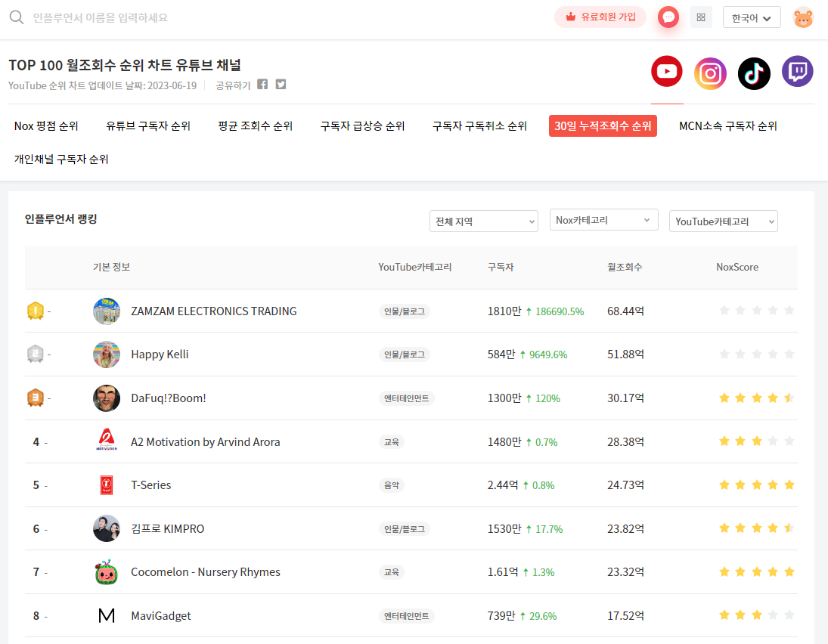828x644 pixels.
Task: Open Happy Kelli channel avatar
Action: (107, 355)
